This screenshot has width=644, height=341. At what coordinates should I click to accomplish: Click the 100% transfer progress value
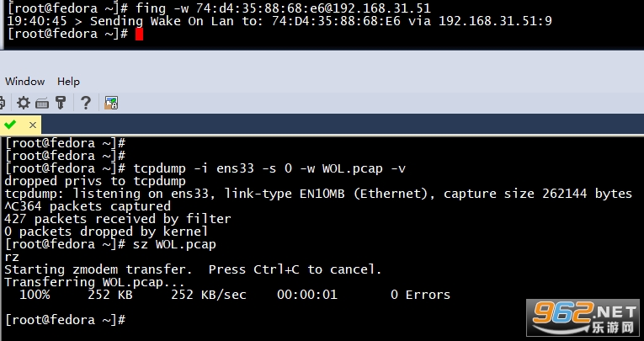(x=35, y=295)
